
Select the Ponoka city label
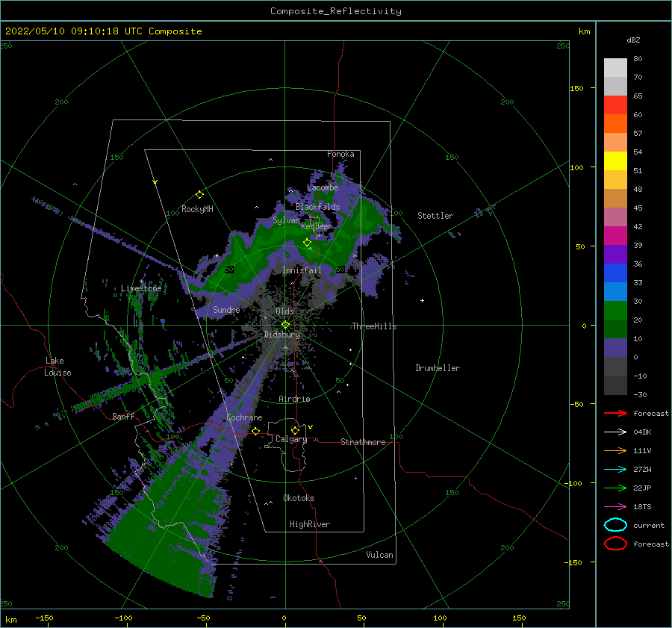pyautogui.click(x=340, y=154)
